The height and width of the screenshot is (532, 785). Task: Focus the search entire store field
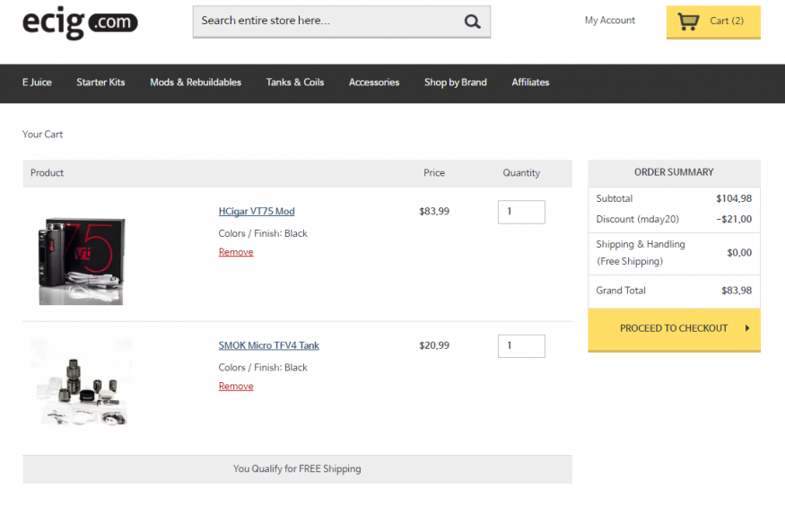click(327, 22)
